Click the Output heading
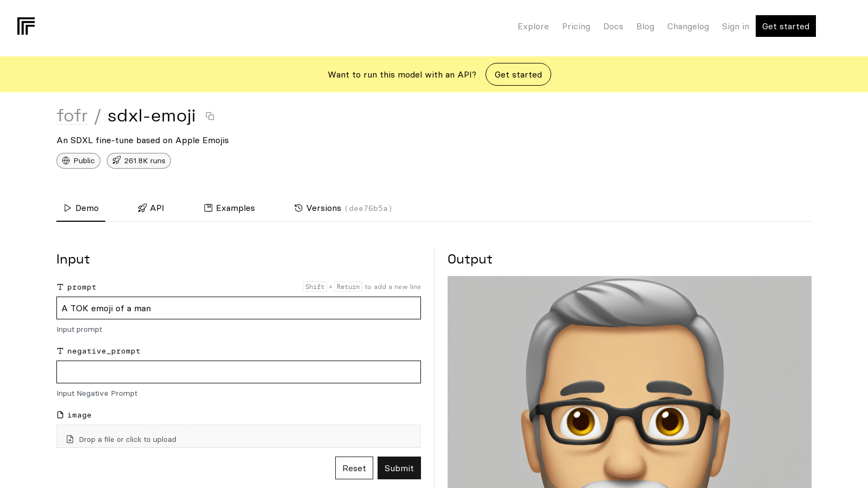868x488 pixels. [x=470, y=259]
